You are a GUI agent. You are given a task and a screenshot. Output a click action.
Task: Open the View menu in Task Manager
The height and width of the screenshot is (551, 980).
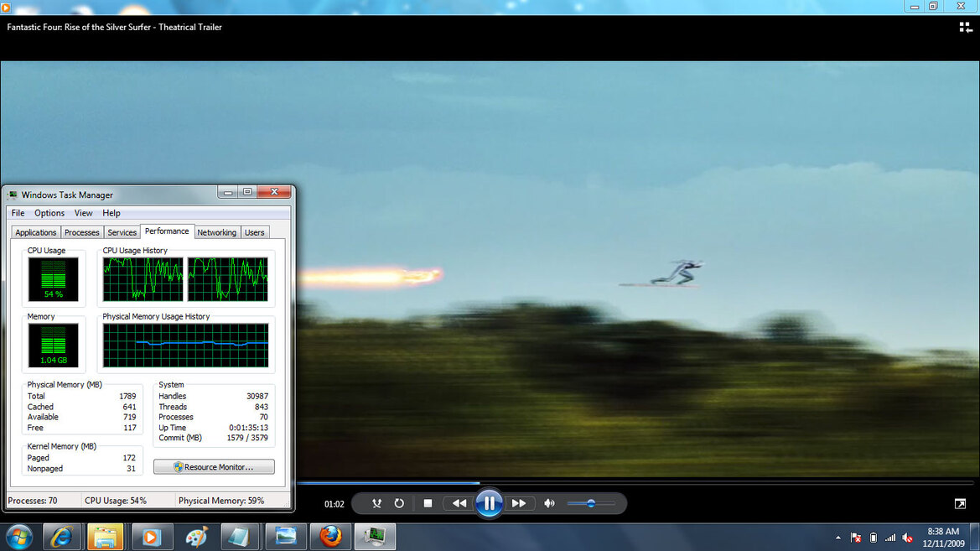83,213
